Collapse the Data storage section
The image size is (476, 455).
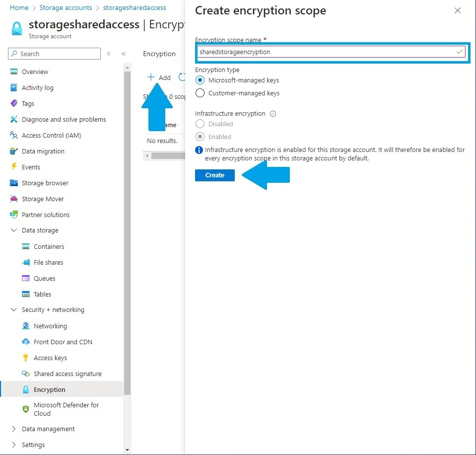coord(14,230)
